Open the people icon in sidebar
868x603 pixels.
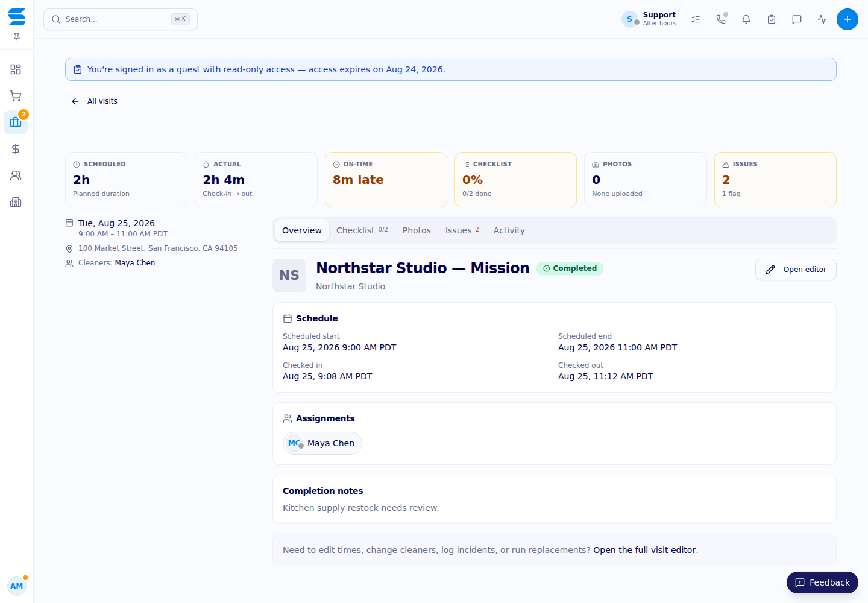tap(16, 175)
